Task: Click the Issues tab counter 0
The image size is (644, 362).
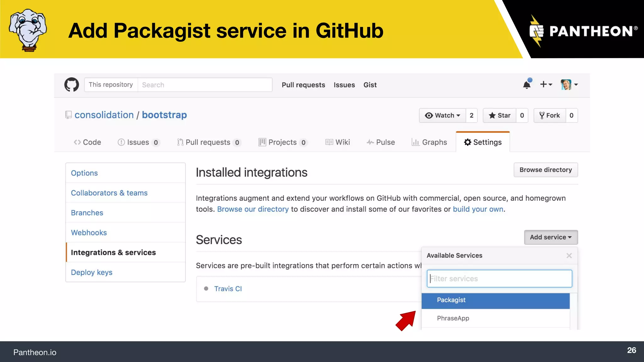Action: click(156, 142)
